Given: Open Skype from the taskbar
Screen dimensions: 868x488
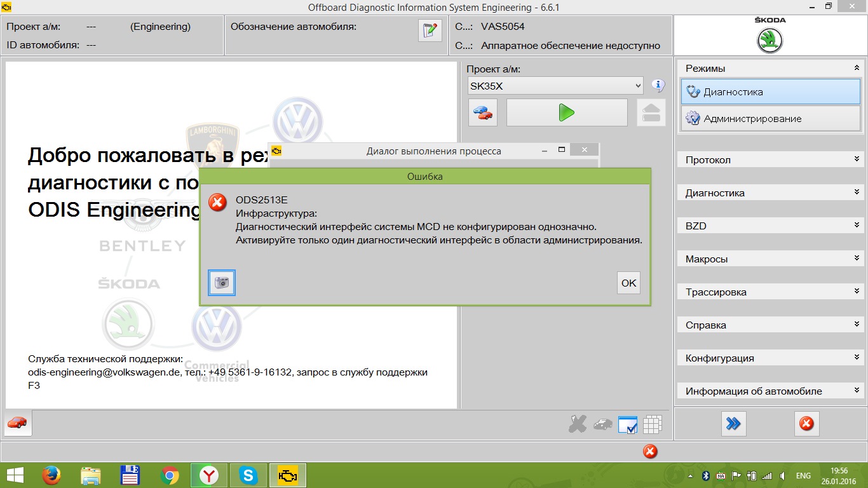Looking at the screenshot, I should pos(248,475).
